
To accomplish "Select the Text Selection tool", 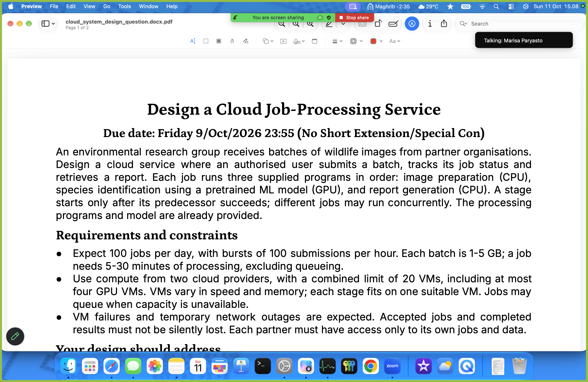I will click(193, 41).
